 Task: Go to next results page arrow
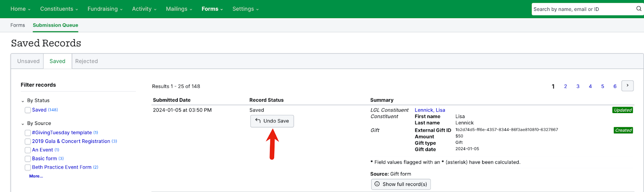(627, 86)
